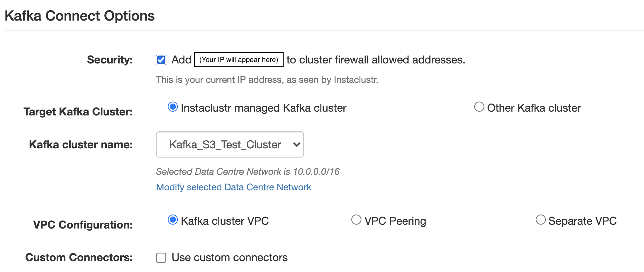Select the Other Kafka cluster radio button
This screenshot has width=644, height=272.
point(479,107)
